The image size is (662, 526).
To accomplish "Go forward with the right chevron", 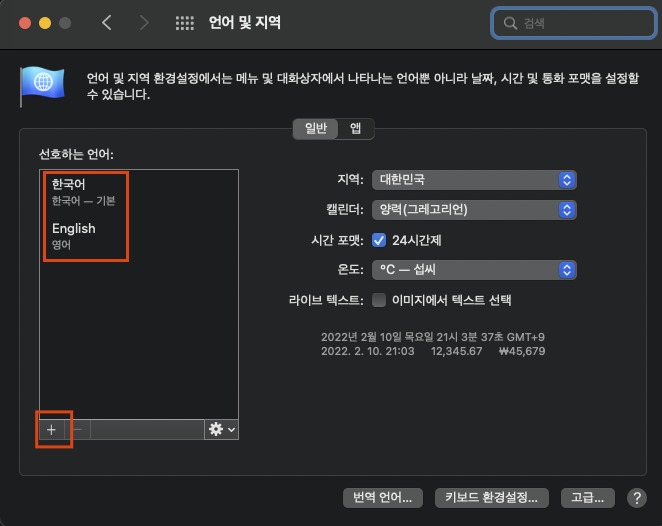I will (144, 22).
